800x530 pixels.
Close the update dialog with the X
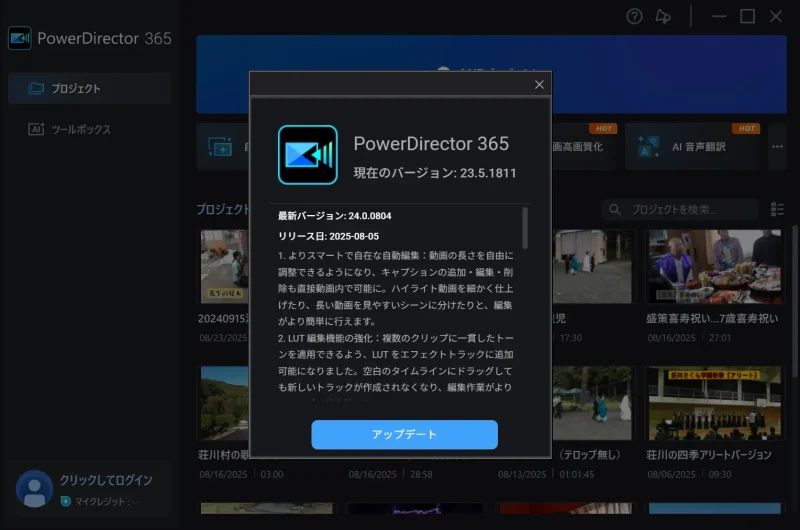click(x=539, y=85)
